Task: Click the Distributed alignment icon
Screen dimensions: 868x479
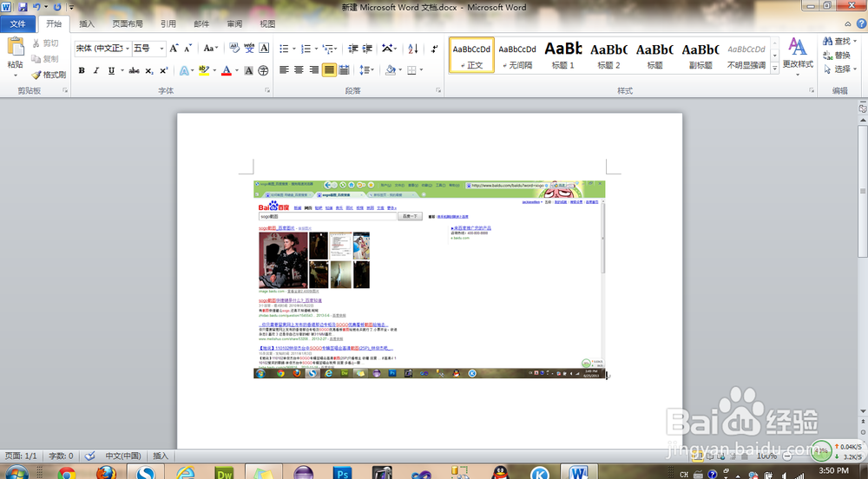Action: pyautogui.click(x=344, y=70)
